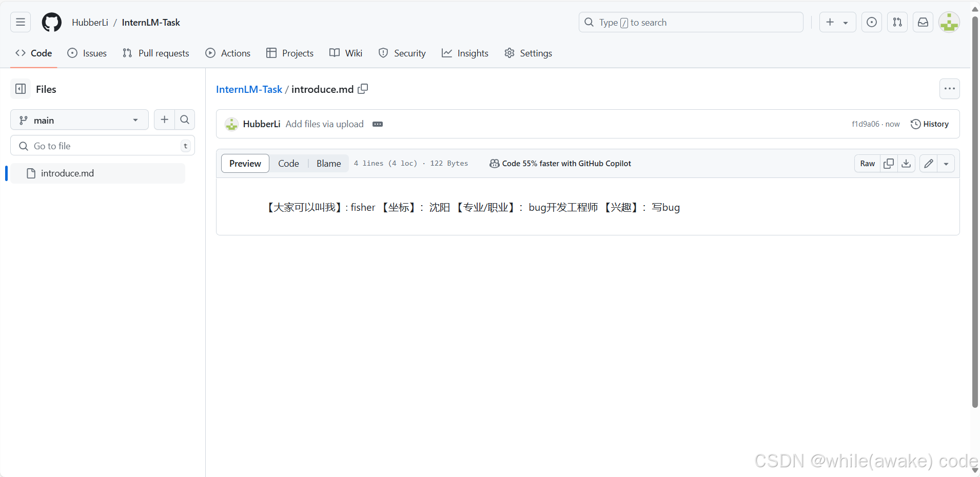Viewport: 980px width, 477px height.
Task: Open the InternLM-Task breadcrumb link
Action: coord(249,89)
